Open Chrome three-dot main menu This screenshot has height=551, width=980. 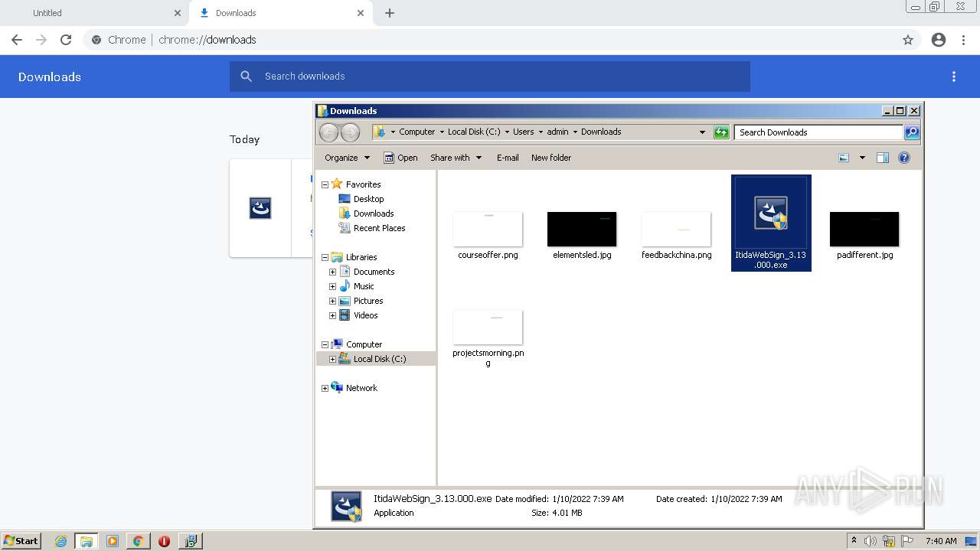point(963,40)
